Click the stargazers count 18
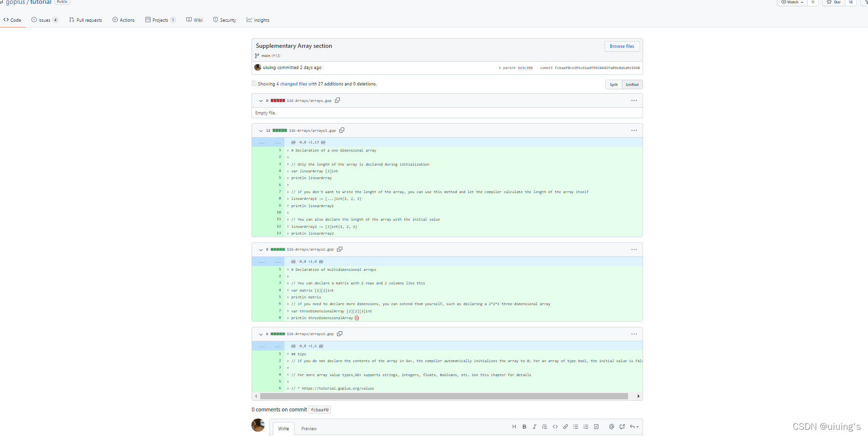Image resolution: width=868 pixels, height=436 pixels. click(x=851, y=2)
